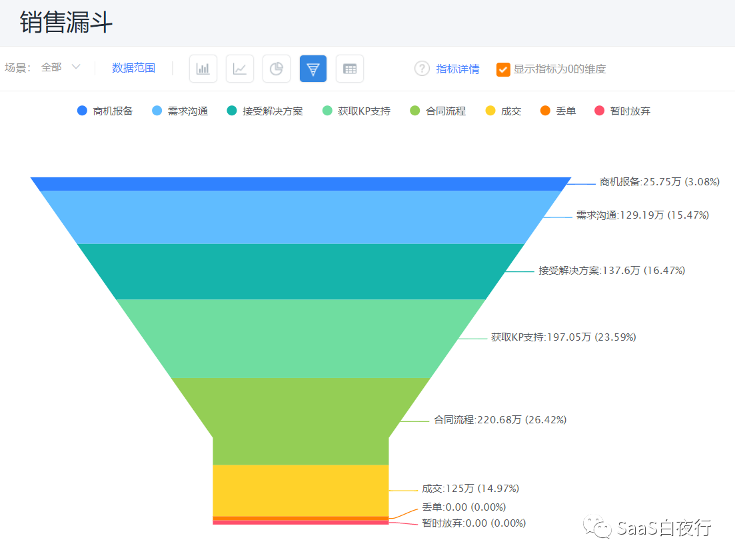Toggle 丢单 legend item
The height and width of the screenshot is (560, 735).
[558, 111]
